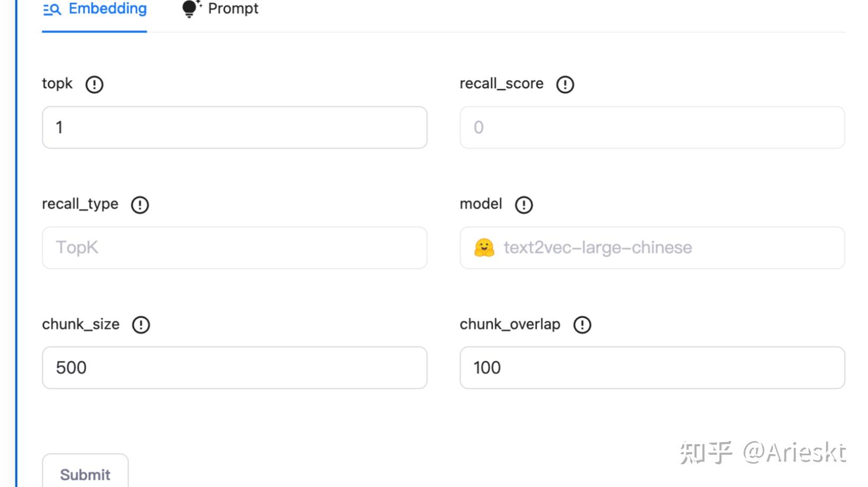Click the chunk_overlap label text
868x487 pixels.
click(x=510, y=324)
